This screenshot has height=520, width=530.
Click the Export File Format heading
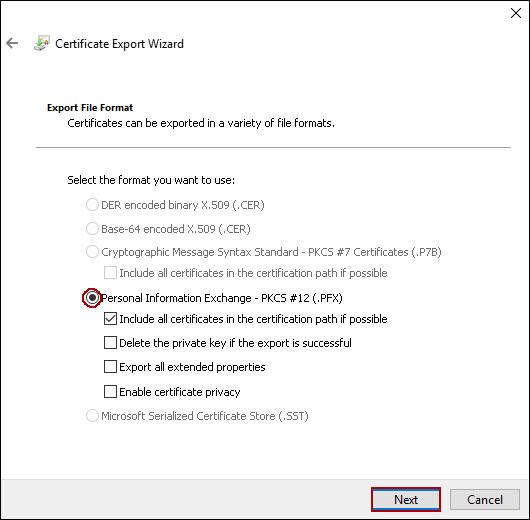click(90, 108)
